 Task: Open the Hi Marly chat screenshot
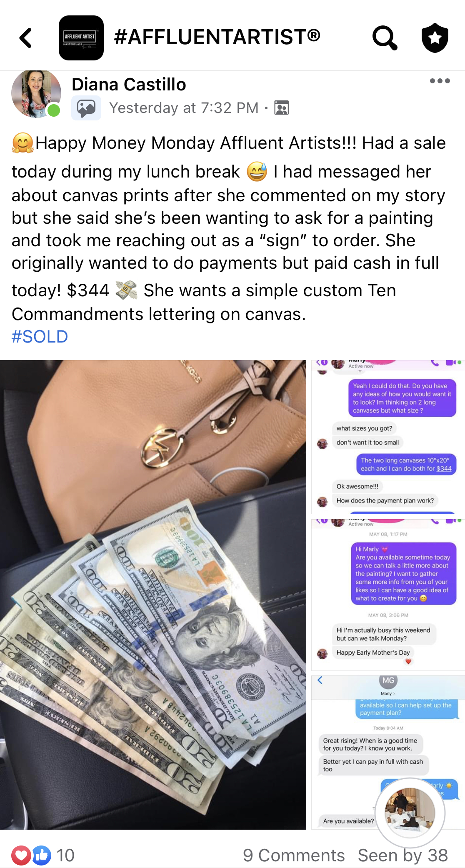tap(388, 595)
